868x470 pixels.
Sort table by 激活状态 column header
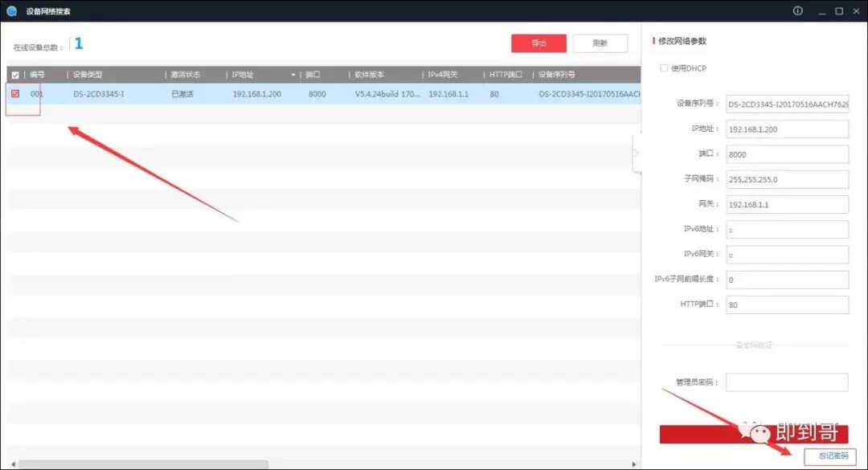(186, 75)
